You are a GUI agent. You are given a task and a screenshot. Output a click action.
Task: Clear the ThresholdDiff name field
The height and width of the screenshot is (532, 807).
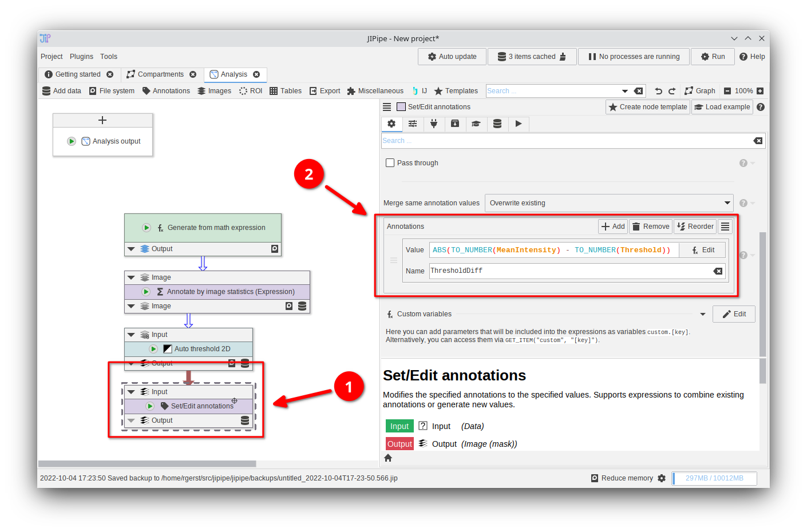pyautogui.click(x=718, y=271)
